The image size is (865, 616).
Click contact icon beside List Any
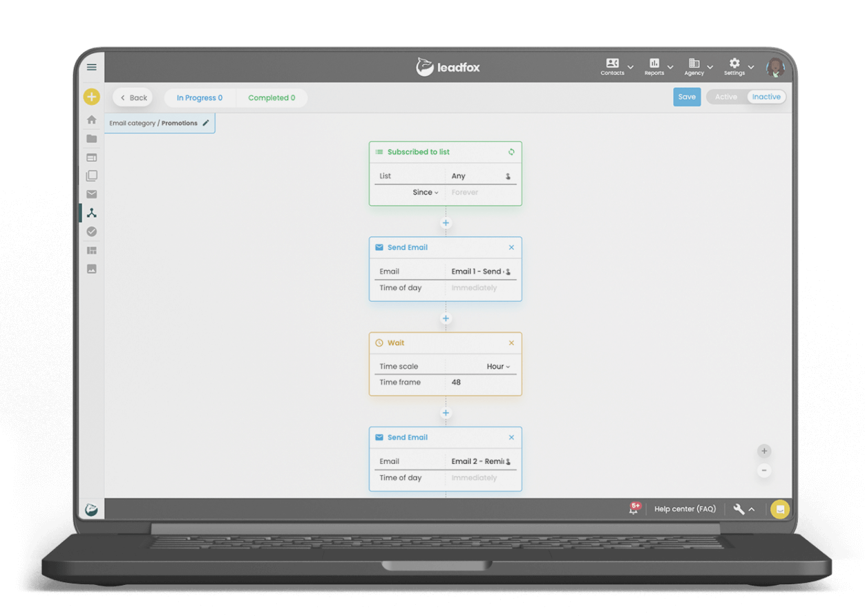[x=508, y=177]
